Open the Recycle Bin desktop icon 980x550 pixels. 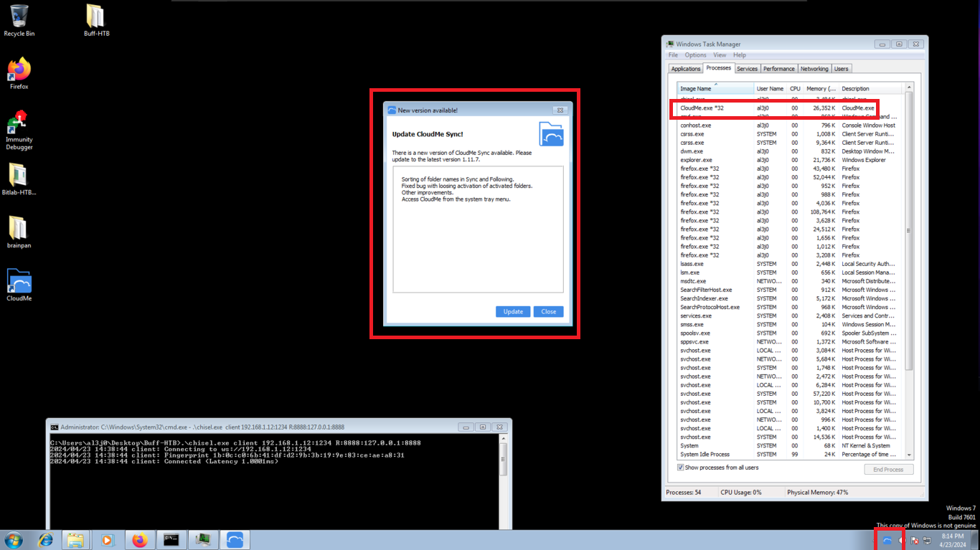click(x=19, y=20)
